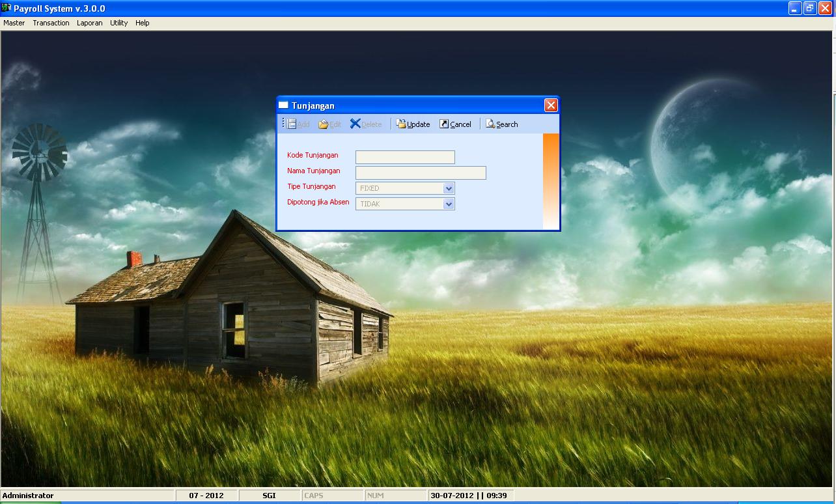Close the Tunjangan dialog window
The image size is (836, 504).
pos(551,105)
